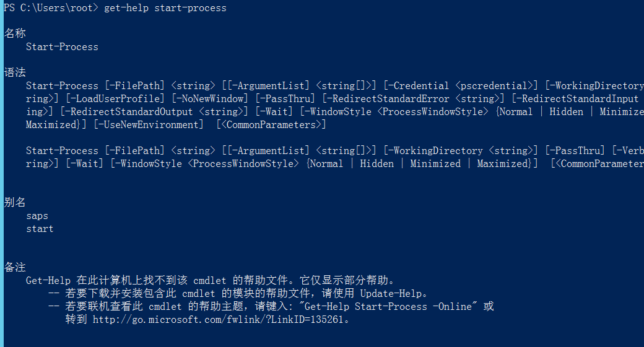Screen dimensions: 644x347
Task: Click the Update-Help text in the remarks
Action: click(391, 293)
